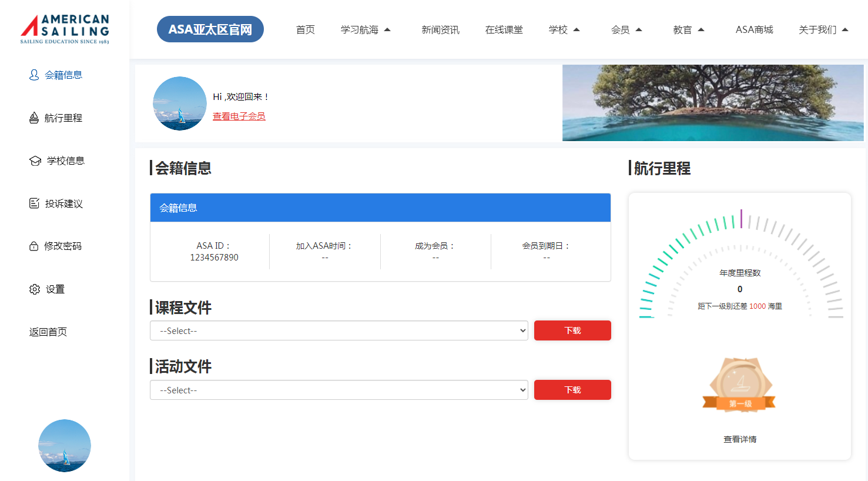This screenshot has width=868, height=481.
Task: Click the American Sailing logo
Action: pos(65,29)
